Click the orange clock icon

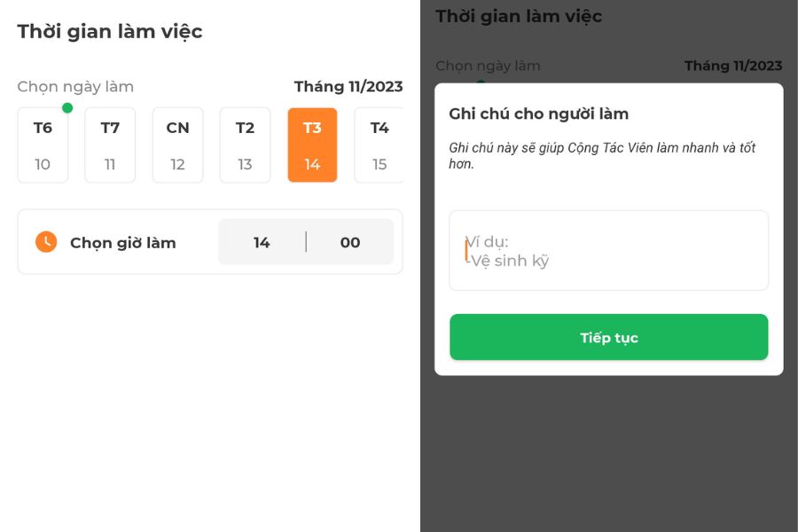click(x=46, y=242)
